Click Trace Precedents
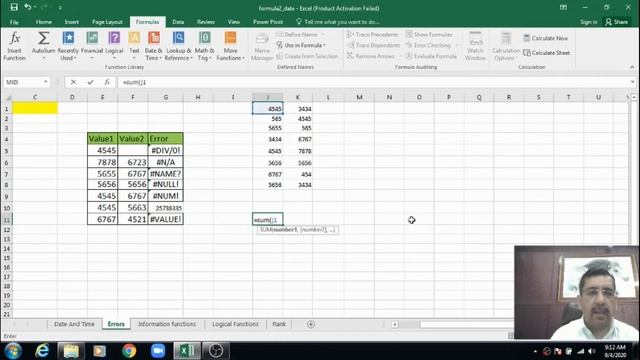Screen dimensions: 640x360 point(372,35)
